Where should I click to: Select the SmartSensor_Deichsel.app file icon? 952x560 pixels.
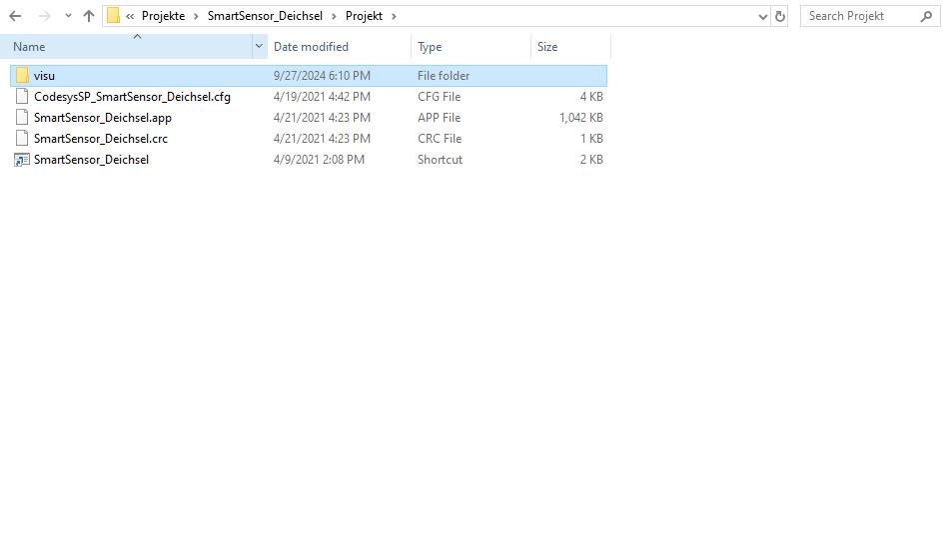point(22,117)
